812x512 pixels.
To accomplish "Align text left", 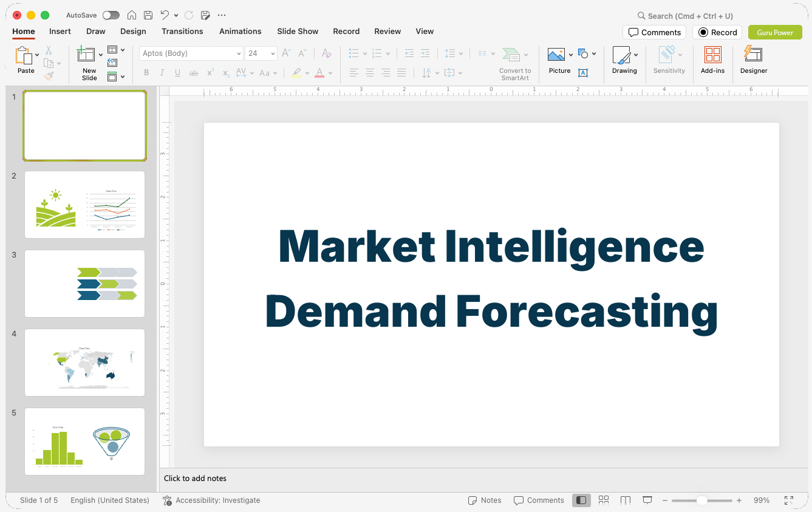I will coord(354,73).
